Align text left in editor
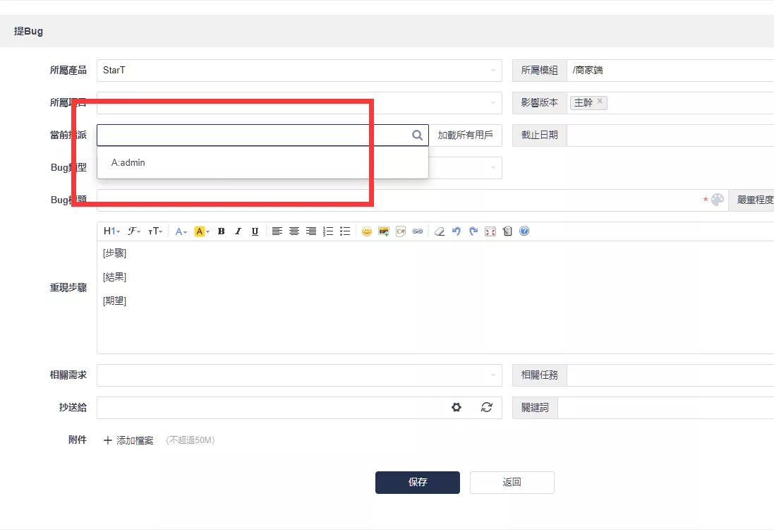 tap(277, 231)
